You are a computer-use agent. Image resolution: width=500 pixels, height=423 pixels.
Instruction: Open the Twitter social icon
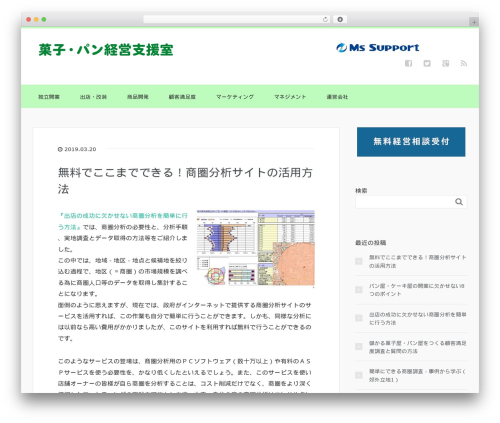427,63
